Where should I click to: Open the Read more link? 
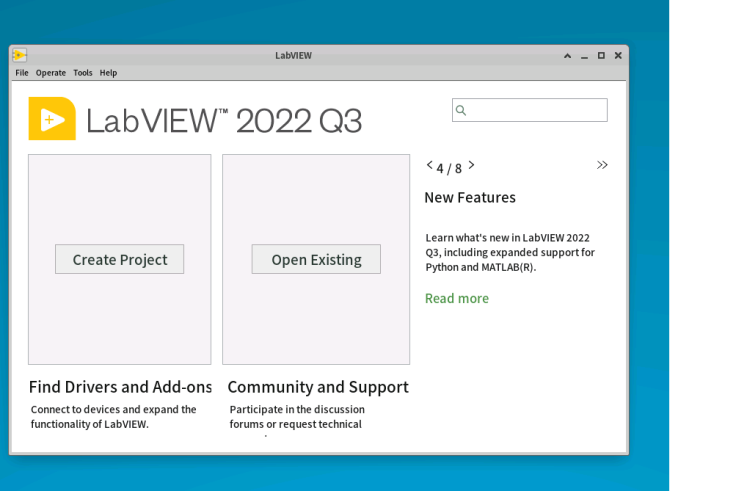[457, 299]
